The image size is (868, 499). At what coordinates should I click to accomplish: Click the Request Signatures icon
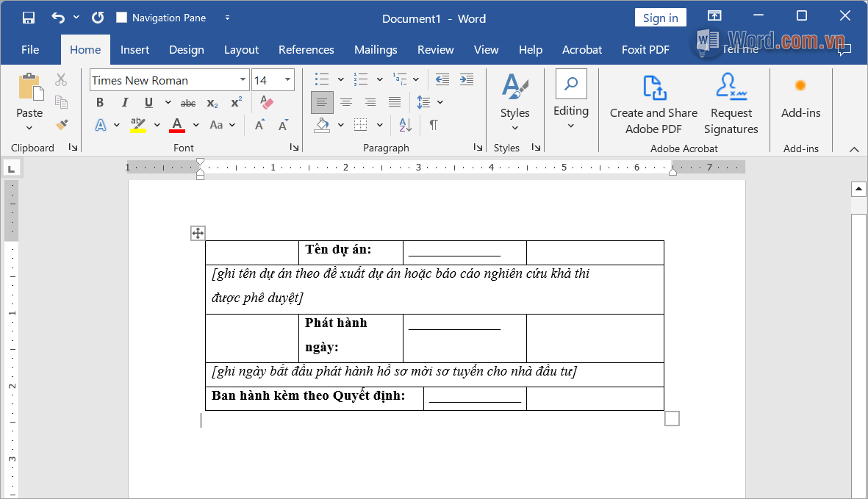pyautogui.click(x=731, y=103)
